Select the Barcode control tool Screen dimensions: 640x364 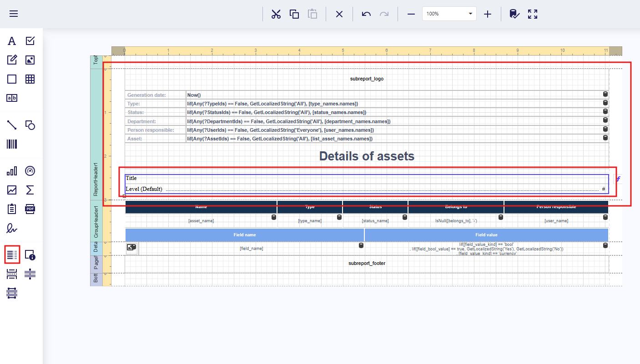pos(12,145)
